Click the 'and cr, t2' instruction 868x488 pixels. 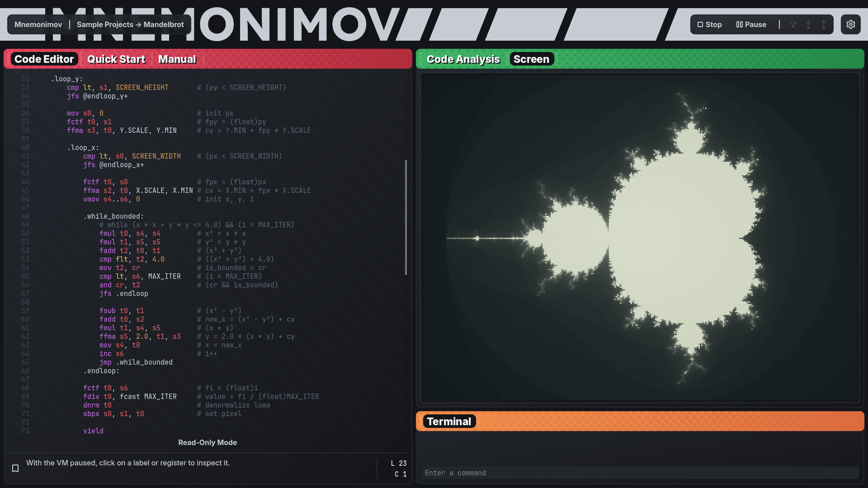click(x=120, y=285)
